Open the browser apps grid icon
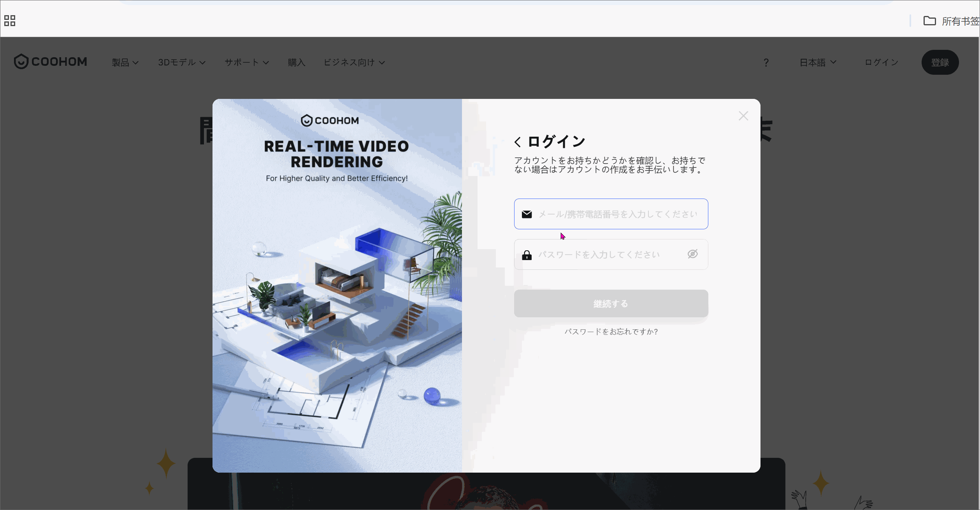Viewport: 980px width, 510px height. tap(10, 21)
